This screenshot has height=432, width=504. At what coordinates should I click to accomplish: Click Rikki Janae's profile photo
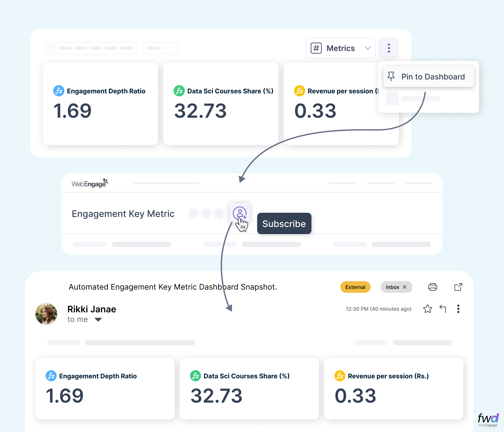[x=46, y=314]
